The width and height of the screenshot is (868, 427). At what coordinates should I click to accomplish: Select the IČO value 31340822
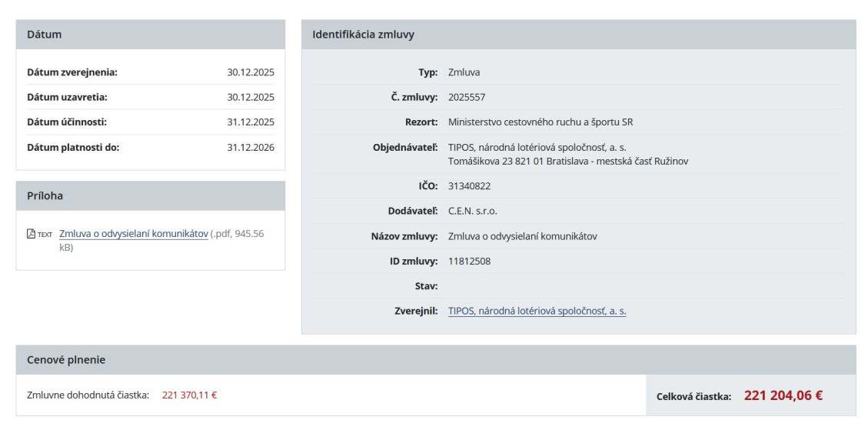[469, 187]
